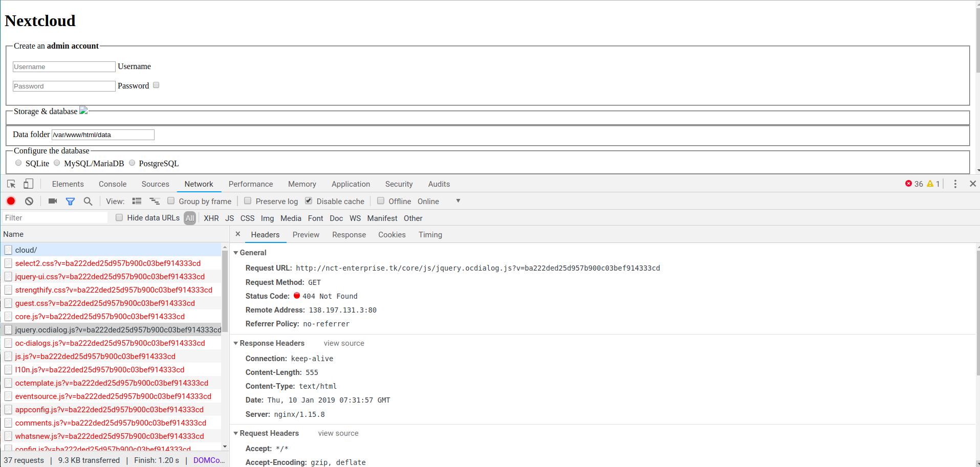This screenshot has width=980, height=467.
Task: Click view source next to Request Headers
Action: click(338, 433)
